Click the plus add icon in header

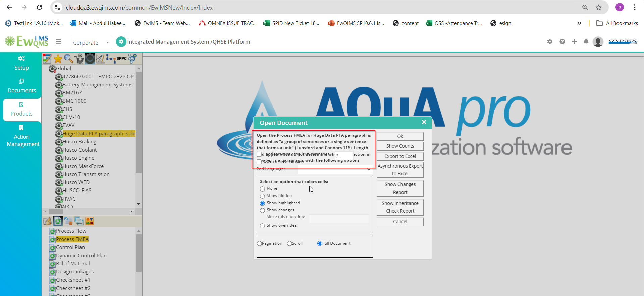coord(574,42)
